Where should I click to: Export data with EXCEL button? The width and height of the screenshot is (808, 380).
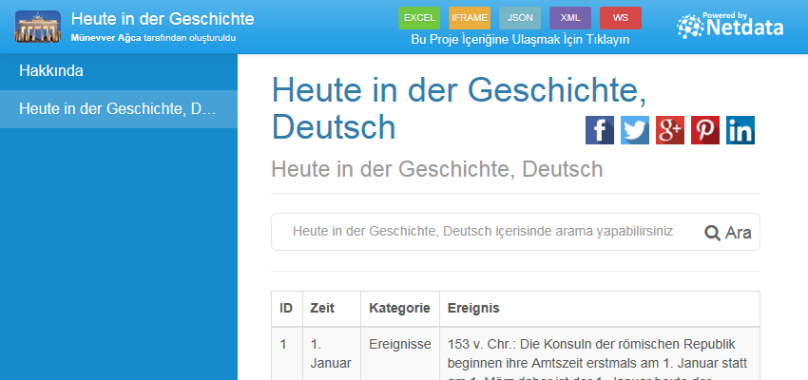pyautogui.click(x=419, y=18)
